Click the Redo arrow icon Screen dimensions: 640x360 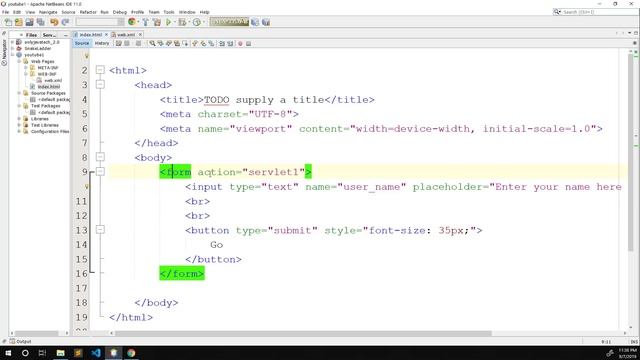[x=65, y=22]
